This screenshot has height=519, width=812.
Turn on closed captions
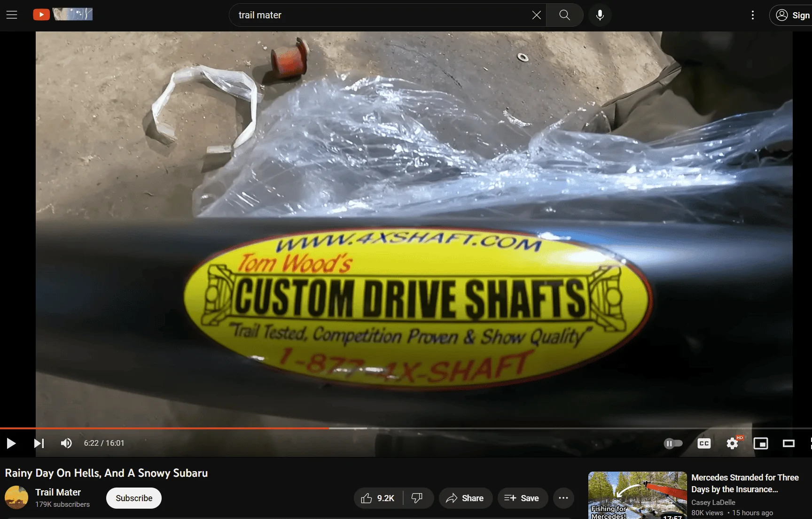[704, 443]
